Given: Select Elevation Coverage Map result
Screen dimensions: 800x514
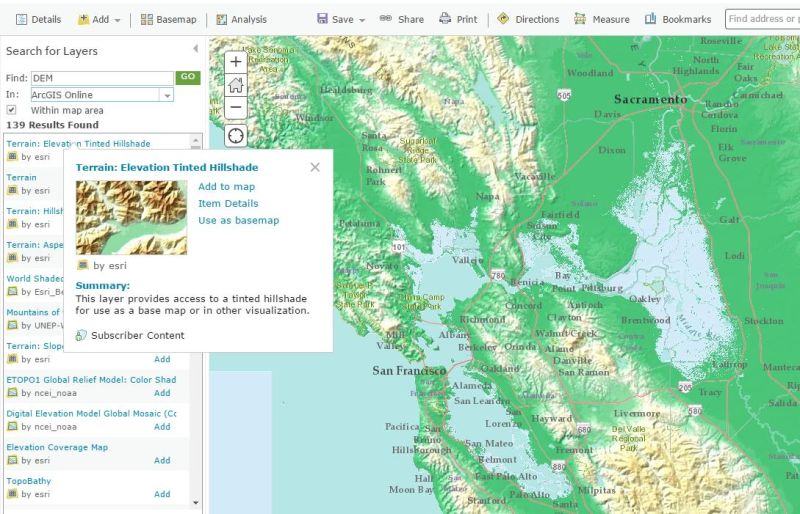Looking at the screenshot, I should pyautogui.click(x=57, y=447).
